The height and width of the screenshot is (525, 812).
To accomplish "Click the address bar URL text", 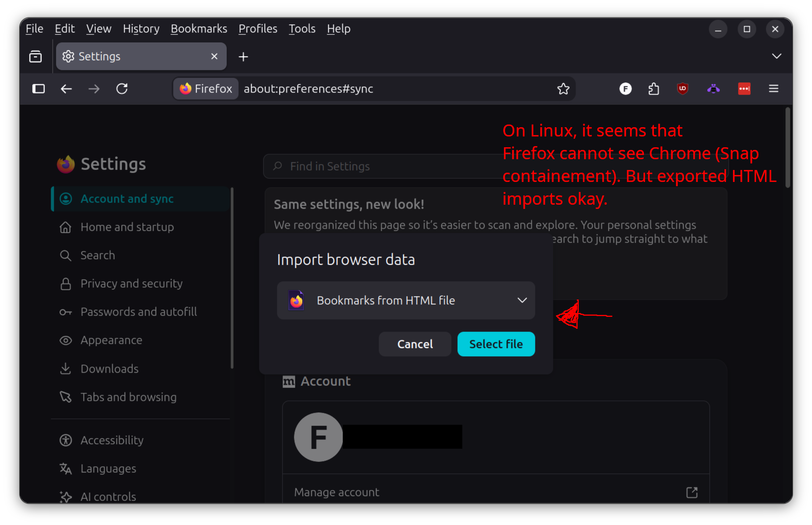I will (x=308, y=89).
